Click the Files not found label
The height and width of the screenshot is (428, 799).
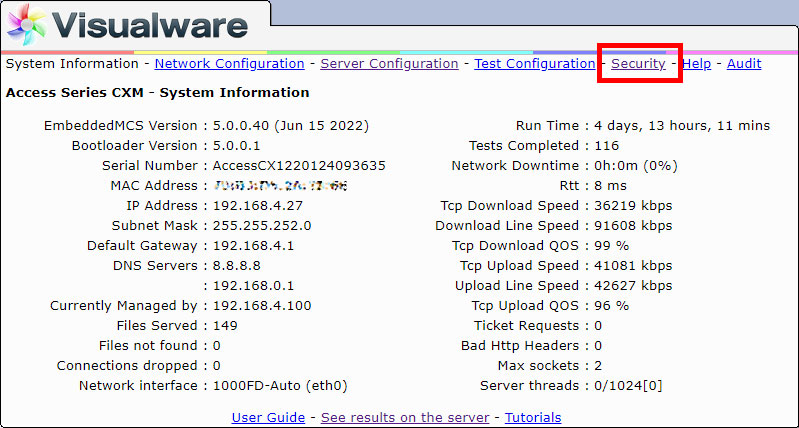[148, 345]
